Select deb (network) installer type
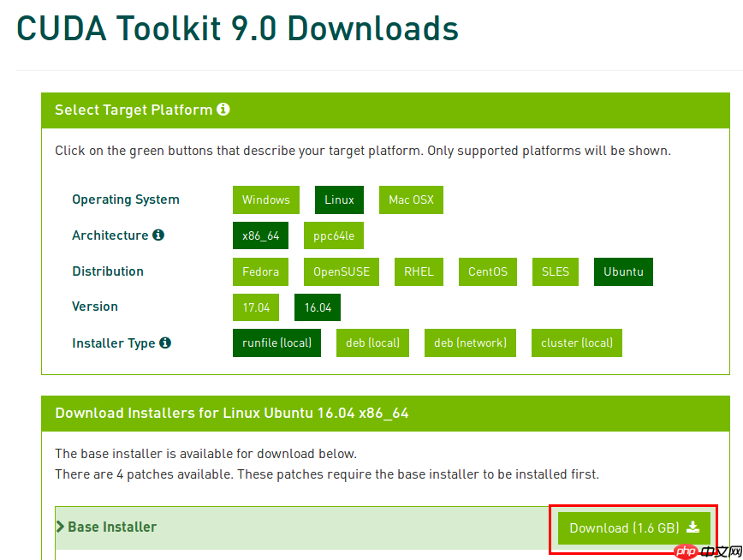743x560 pixels. click(x=470, y=343)
